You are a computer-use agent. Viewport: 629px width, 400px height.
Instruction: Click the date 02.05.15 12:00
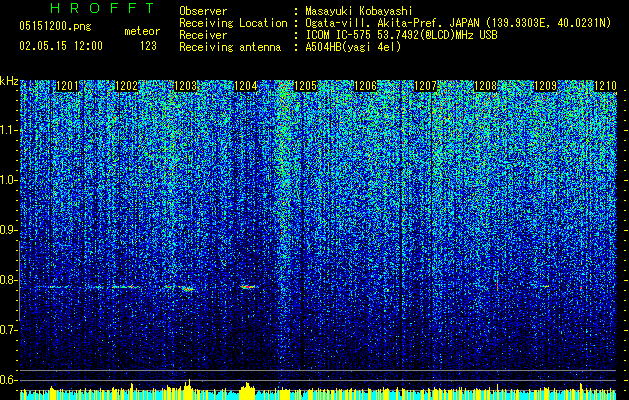[61, 46]
